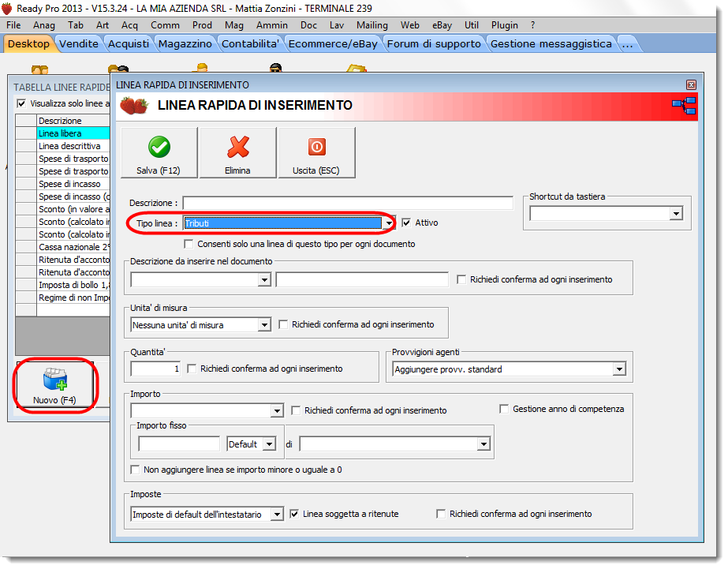Viewport: 728px width, 569px height.
Task: Open the ? help menu
Action: [533, 25]
